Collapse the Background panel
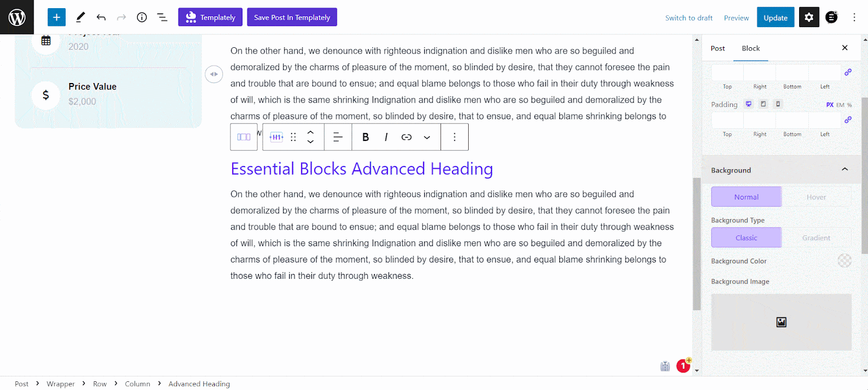Image resolution: width=868 pixels, height=390 pixels. (782, 170)
